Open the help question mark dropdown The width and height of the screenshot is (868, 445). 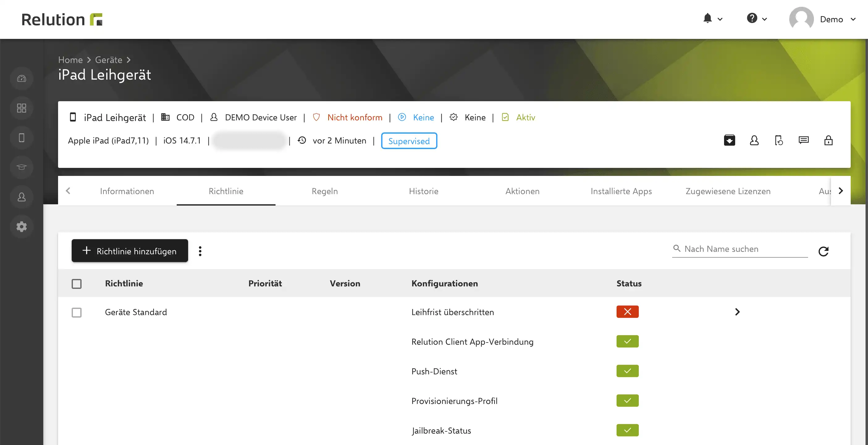coord(757,19)
